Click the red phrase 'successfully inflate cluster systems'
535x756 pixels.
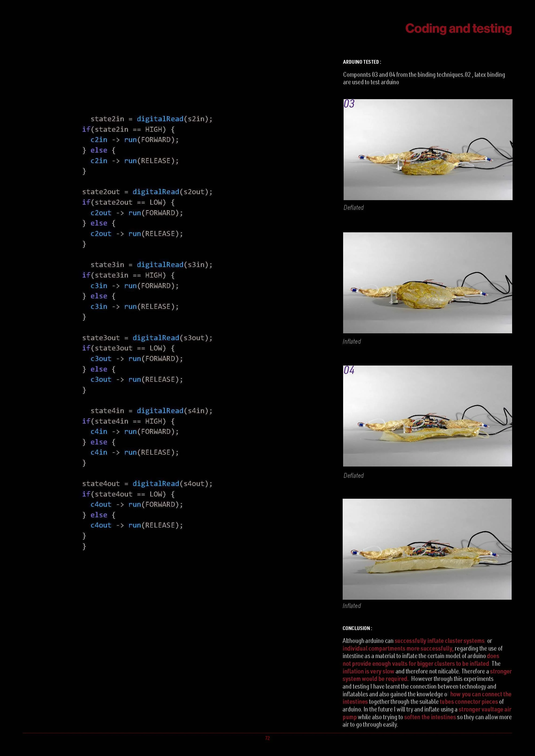(440, 641)
